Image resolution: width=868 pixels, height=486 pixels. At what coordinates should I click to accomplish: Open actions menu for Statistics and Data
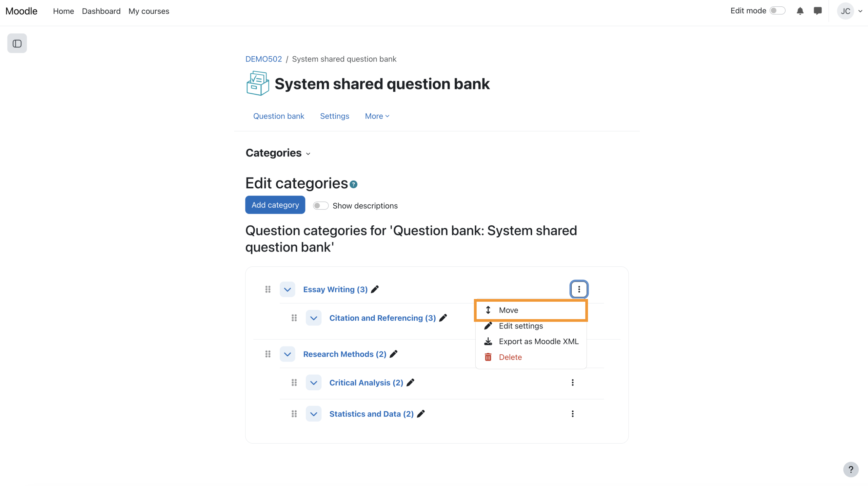pos(572,414)
